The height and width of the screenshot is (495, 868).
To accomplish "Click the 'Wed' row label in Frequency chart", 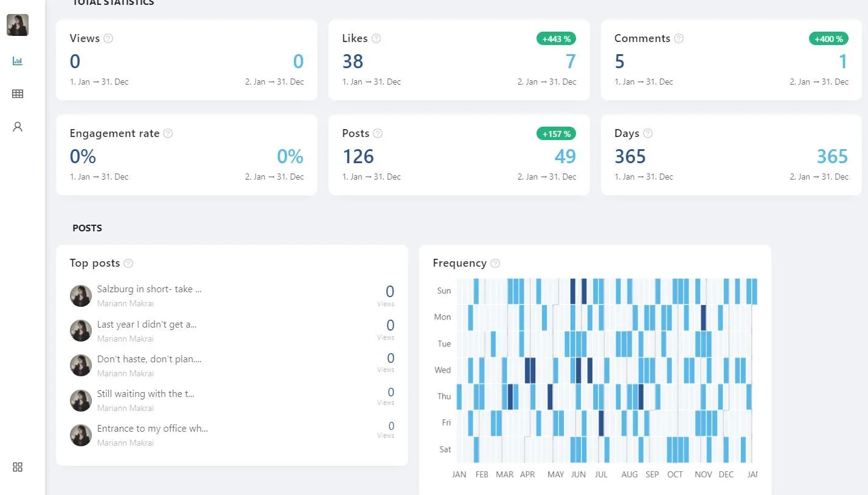I will (443, 370).
